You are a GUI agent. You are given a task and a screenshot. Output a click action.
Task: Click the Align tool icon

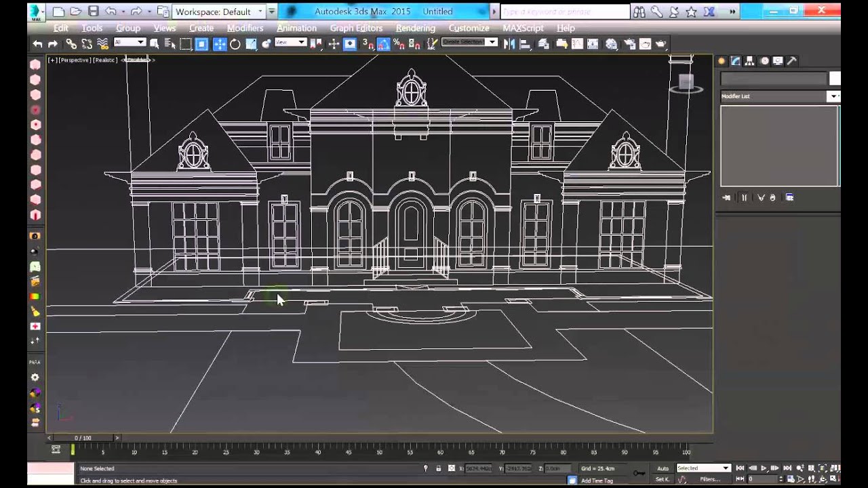click(525, 44)
